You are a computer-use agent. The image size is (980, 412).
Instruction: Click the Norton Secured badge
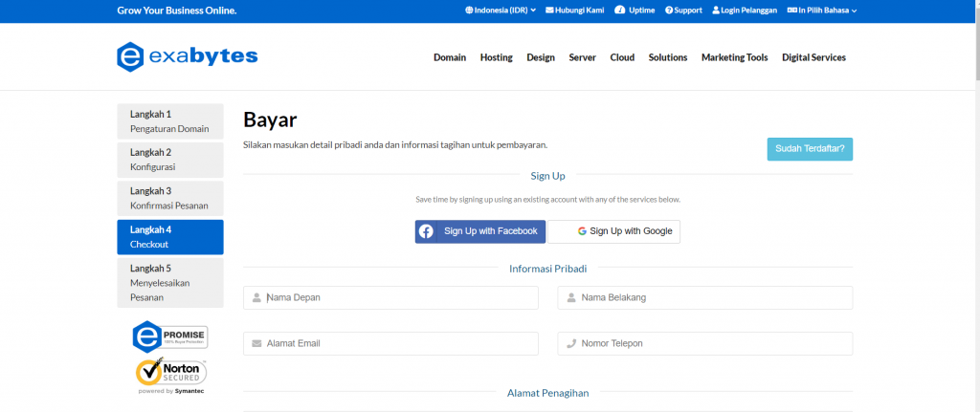[170, 375]
